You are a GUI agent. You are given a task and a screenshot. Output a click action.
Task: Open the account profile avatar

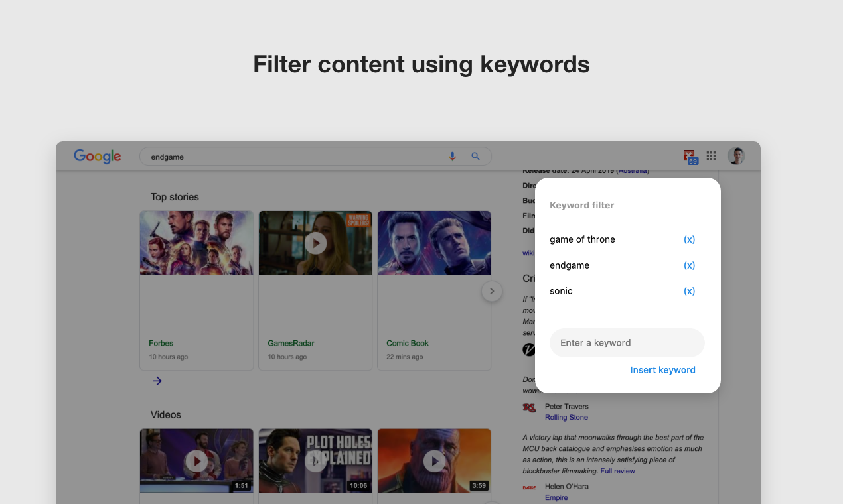[736, 156]
